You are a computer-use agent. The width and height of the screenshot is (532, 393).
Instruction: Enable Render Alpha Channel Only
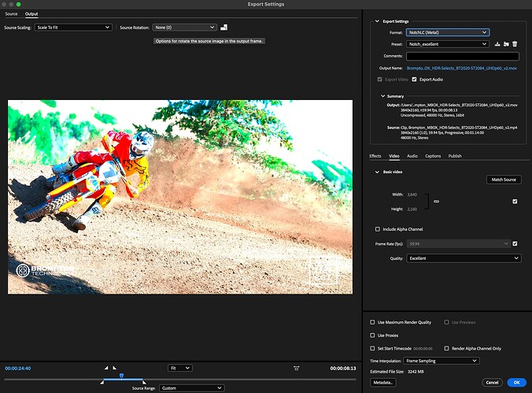tap(446, 349)
